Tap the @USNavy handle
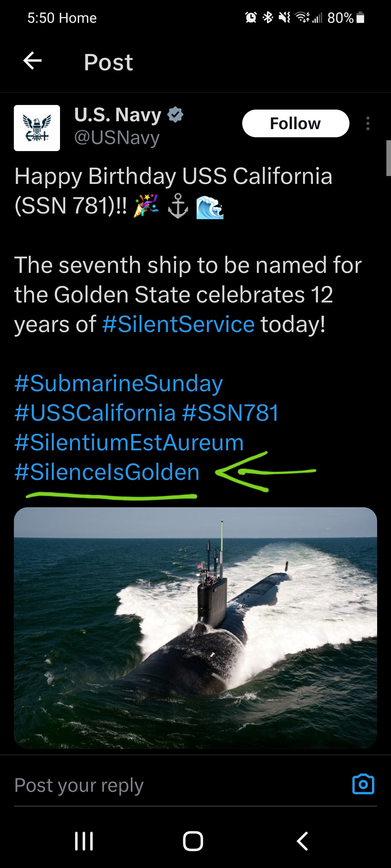This screenshot has width=391, height=868. (x=117, y=138)
